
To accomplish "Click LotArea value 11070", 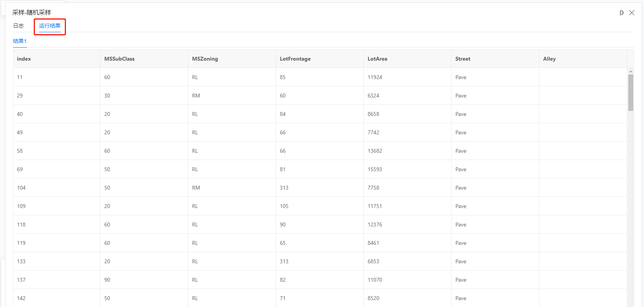I will (375, 280).
